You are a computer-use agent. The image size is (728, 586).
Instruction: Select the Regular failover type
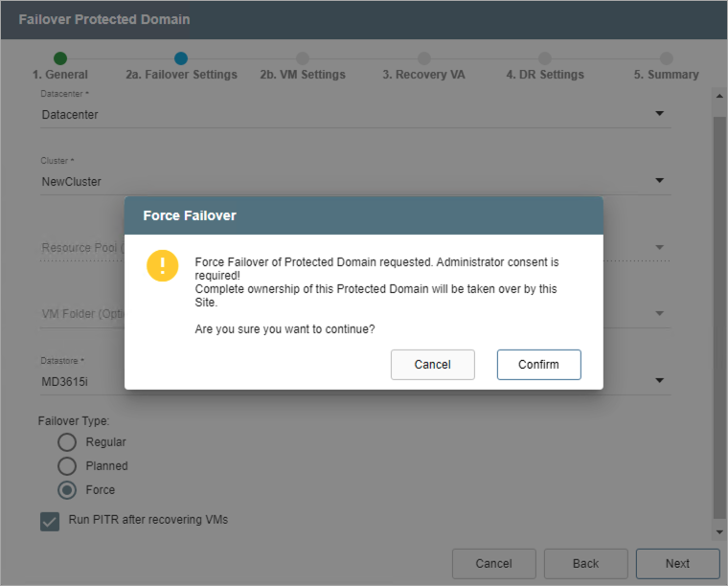click(x=67, y=442)
